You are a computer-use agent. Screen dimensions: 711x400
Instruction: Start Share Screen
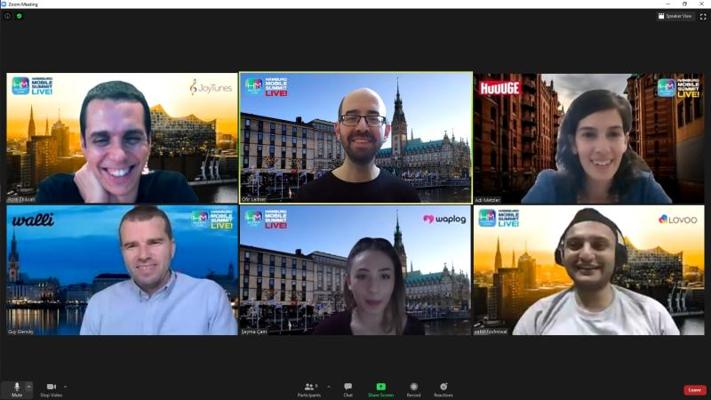click(380, 390)
